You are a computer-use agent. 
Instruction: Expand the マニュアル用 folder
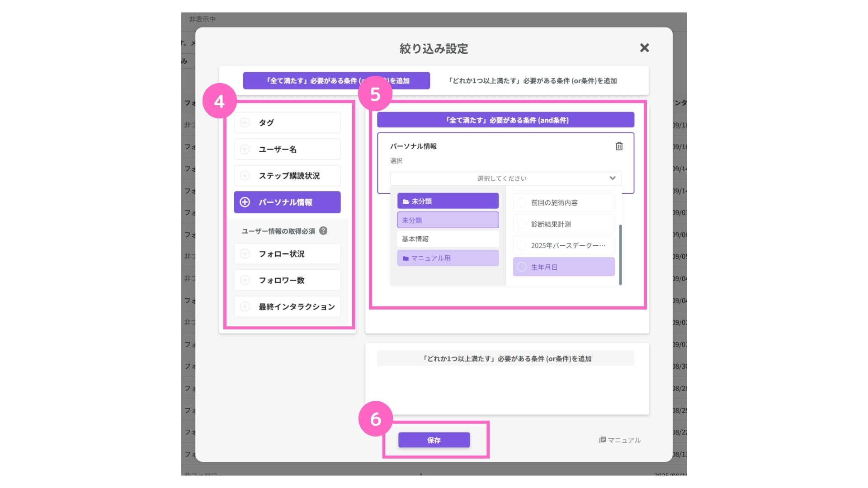[x=448, y=258]
